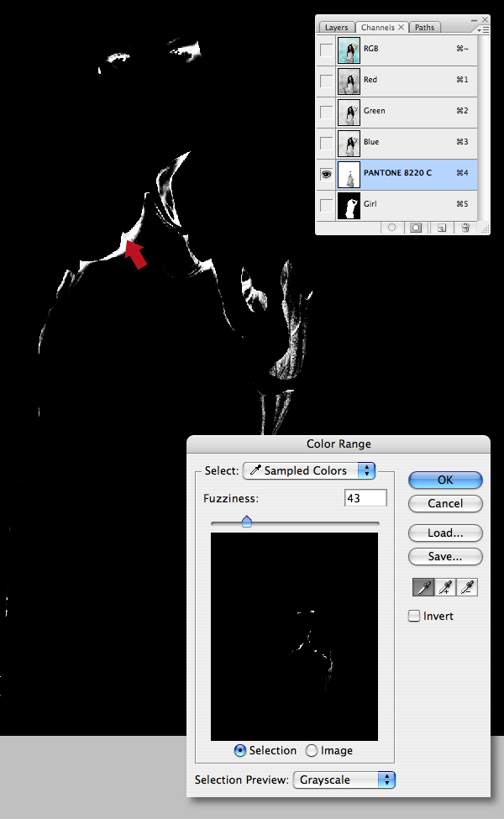The width and height of the screenshot is (504, 819).
Task: Toggle visibility of the Red channel
Action: 327,81
